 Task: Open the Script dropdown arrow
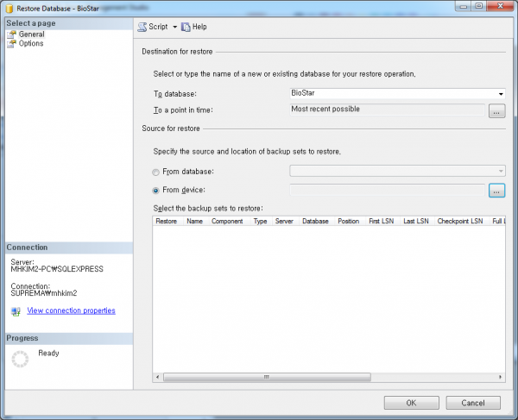coord(174,27)
